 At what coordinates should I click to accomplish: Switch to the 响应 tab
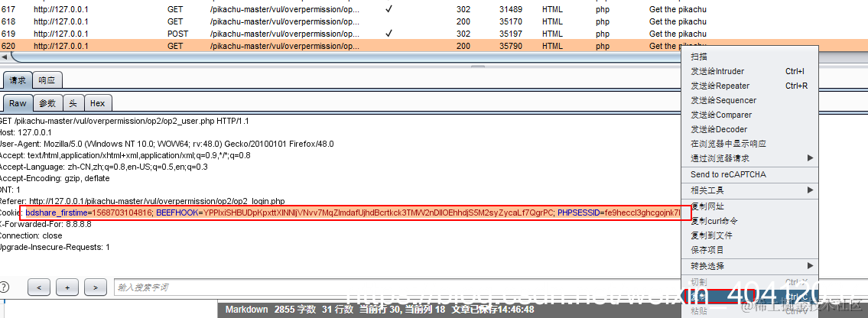pyautogui.click(x=47, y=80)
